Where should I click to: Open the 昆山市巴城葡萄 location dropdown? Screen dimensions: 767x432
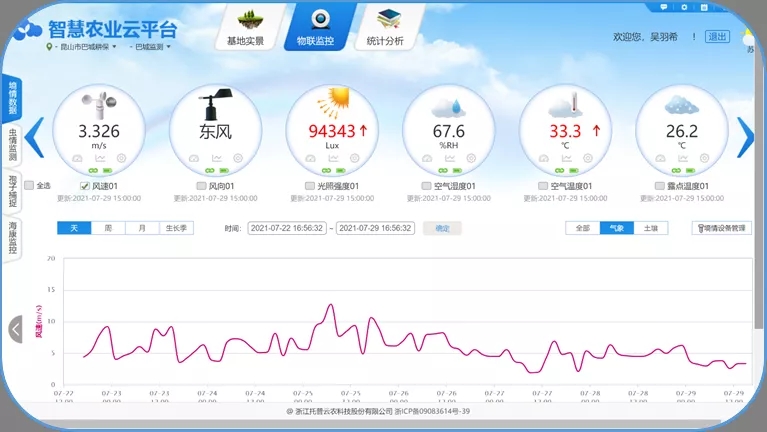pyautogui.click(x=82, y=47)
